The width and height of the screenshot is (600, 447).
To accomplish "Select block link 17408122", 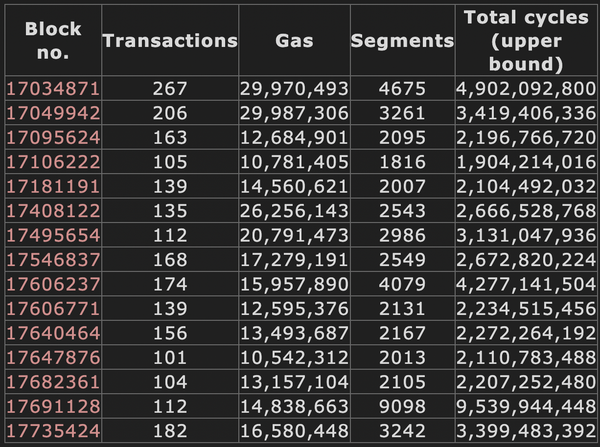I will (x=53, y=211).
